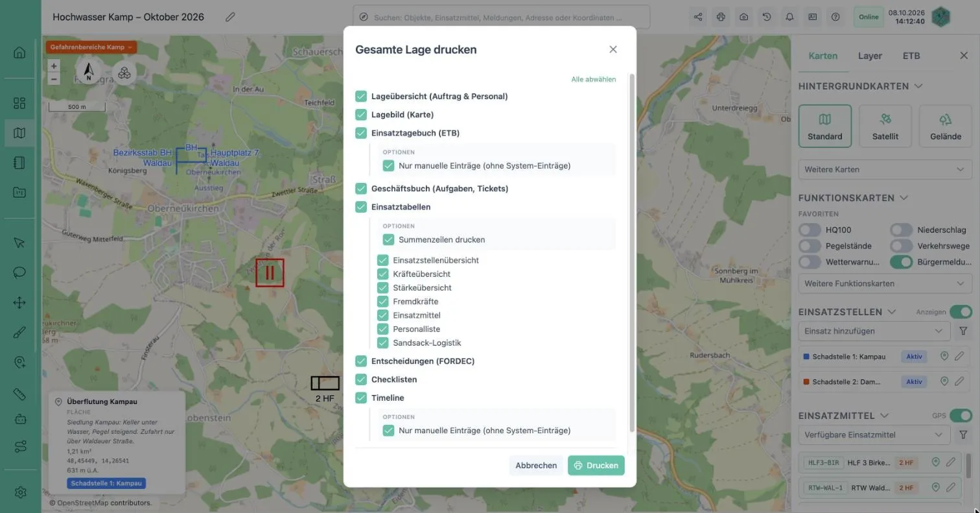Open Gefahrenbereiche Kamp dropdown tag
Image resolution: width=980 pixels, height=513 pixels.
(x=91, y=47)
